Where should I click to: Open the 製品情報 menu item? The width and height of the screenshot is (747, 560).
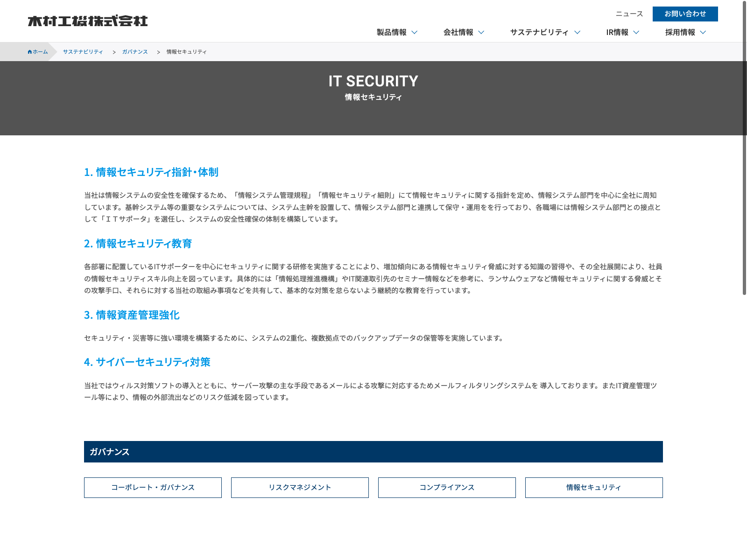391,32
